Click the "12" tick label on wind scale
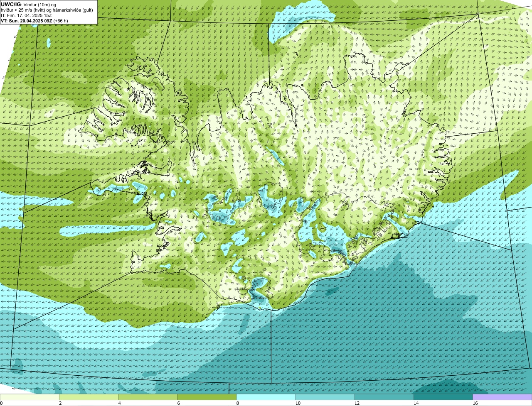Viewport: 532px width, 406px height. coord(357,403)
